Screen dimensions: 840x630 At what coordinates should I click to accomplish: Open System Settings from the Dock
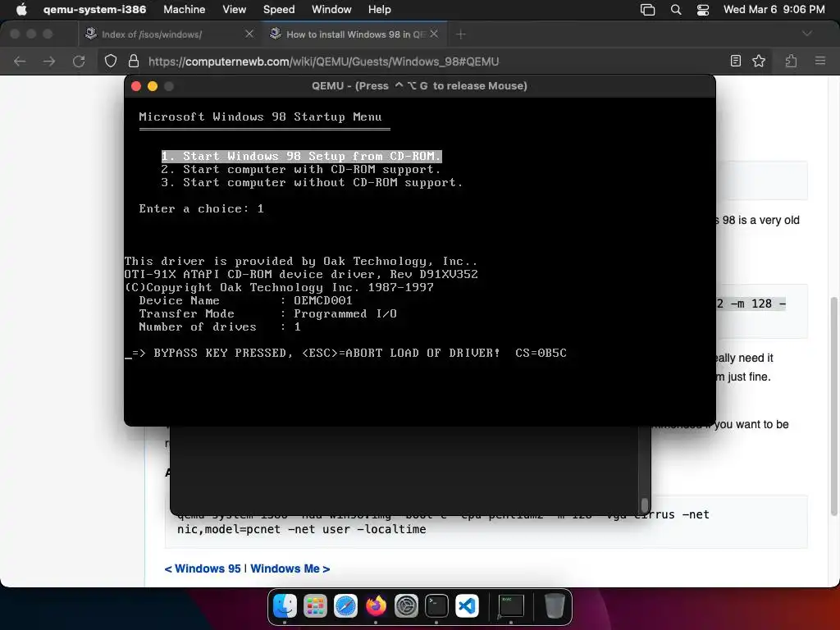coord(406,606)
